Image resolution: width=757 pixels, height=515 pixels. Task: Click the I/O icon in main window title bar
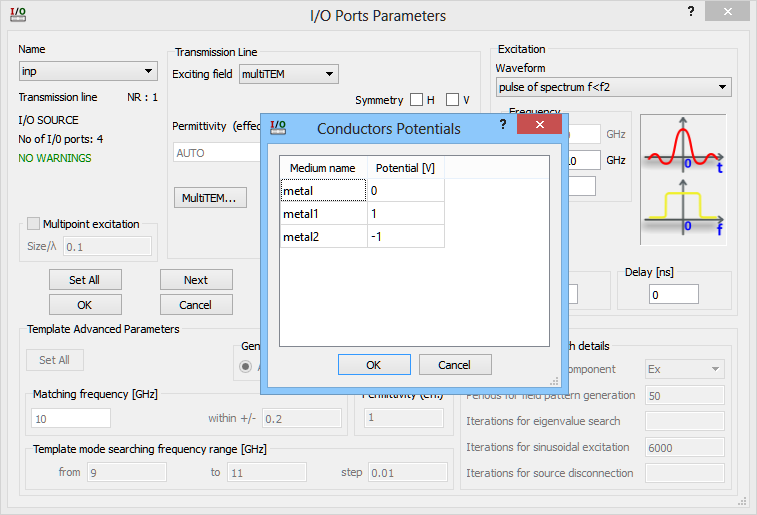pyautogui.click(x=18, y=14)
